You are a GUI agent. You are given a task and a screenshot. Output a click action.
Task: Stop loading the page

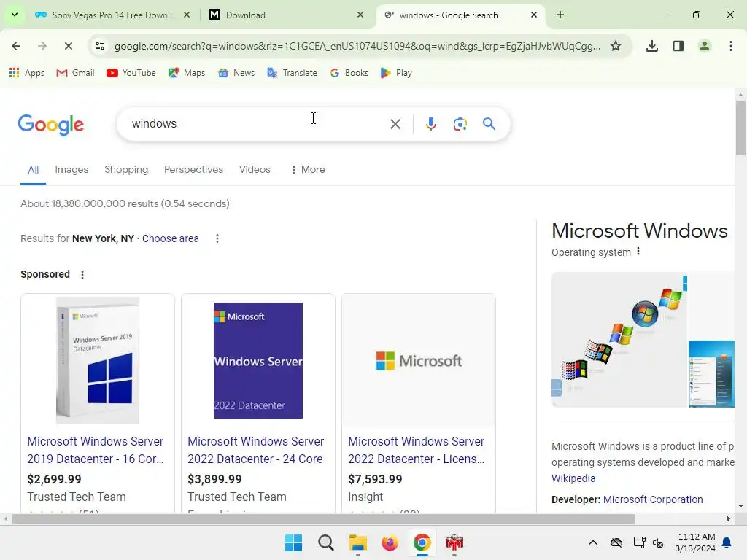(x=68, y=46)
